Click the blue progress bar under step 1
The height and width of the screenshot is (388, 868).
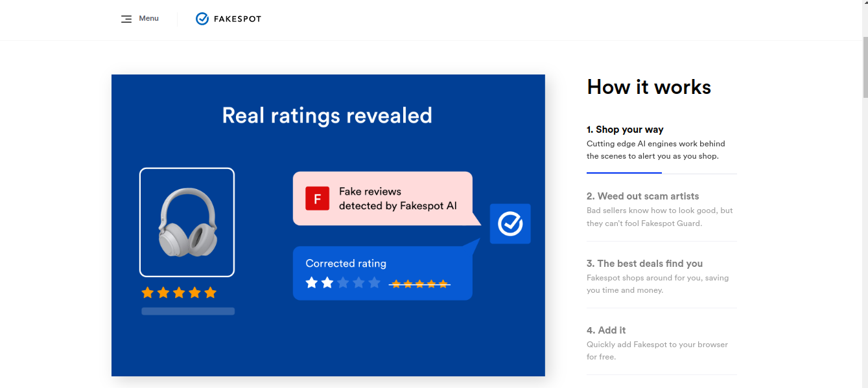pos(624,173)
